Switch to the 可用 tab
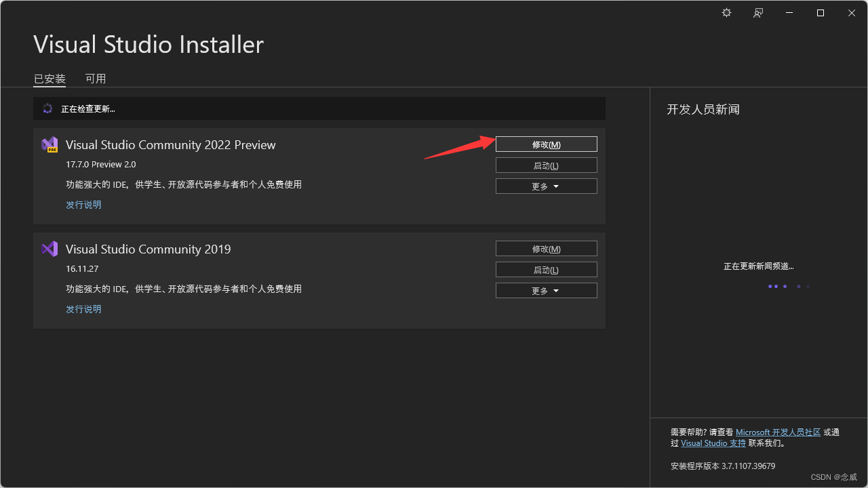The image size is (868, 488). click(x=96, y=79)
